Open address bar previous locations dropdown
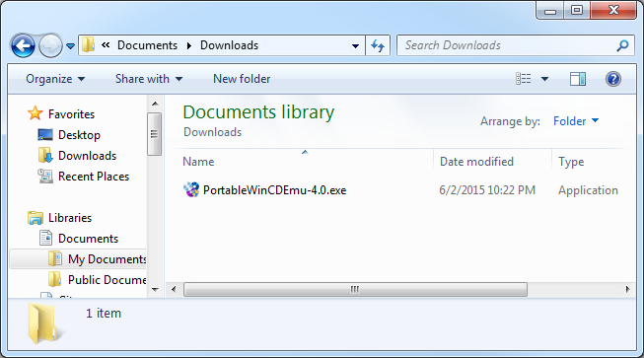 click(x=356, y=45)
